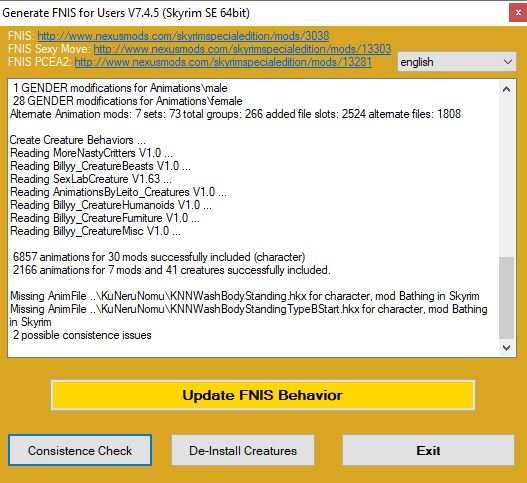Click 'Reading Billyy_CreatureBeasts V1.0' line
Screen dimensions: 527x483
pos(100,166)
